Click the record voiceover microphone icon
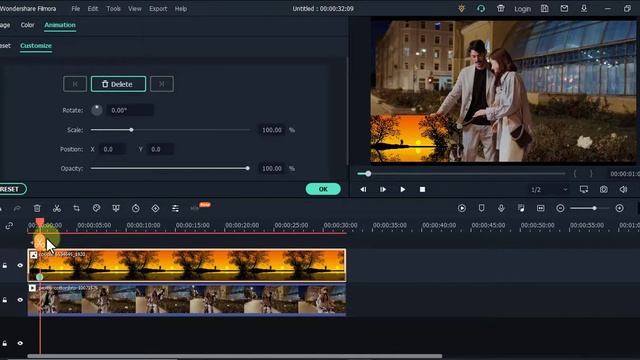 501,208
